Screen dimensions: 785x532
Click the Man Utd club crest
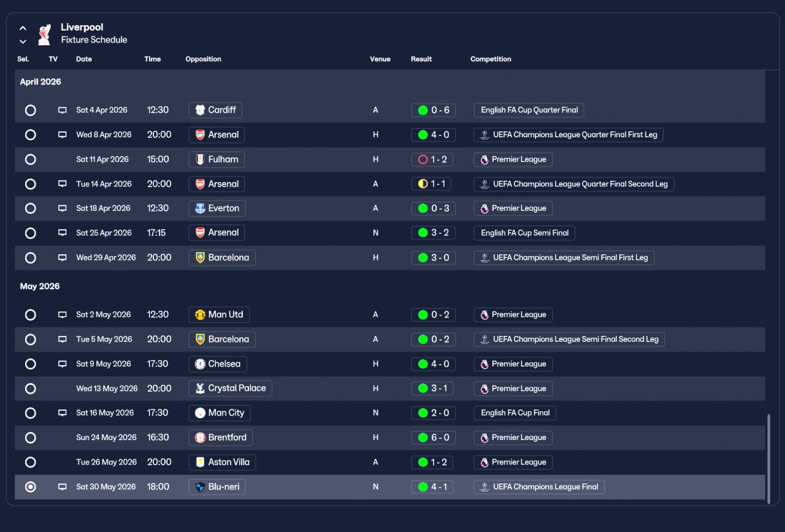200,315
